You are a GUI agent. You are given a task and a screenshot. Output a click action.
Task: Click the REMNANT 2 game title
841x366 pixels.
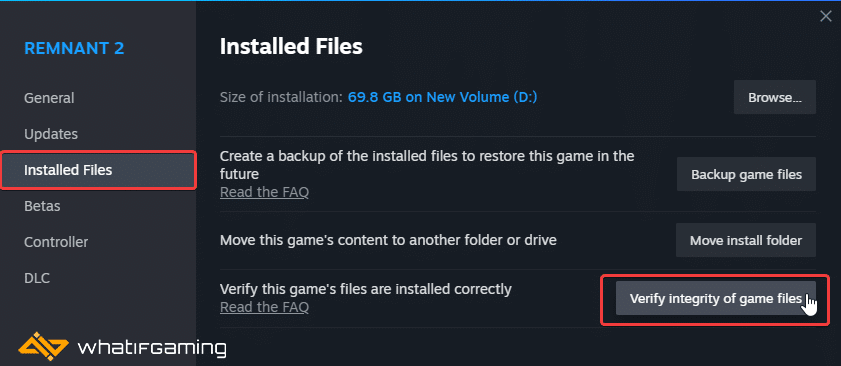74,48
